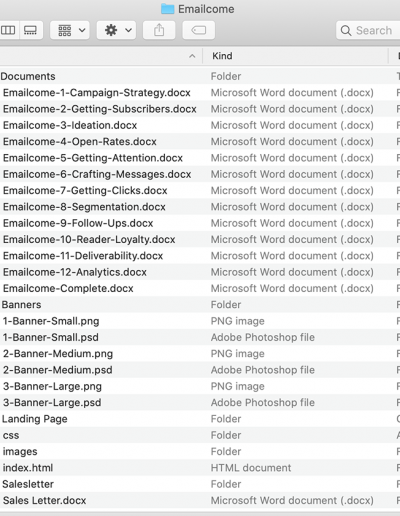400x516 pixels.
Task: Switch to column view icon
Action: (x=8, y=30)
